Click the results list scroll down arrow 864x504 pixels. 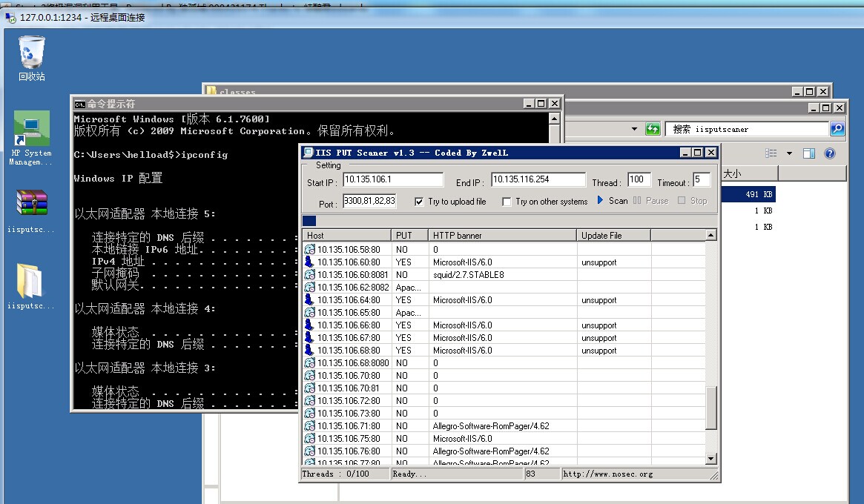710,458
